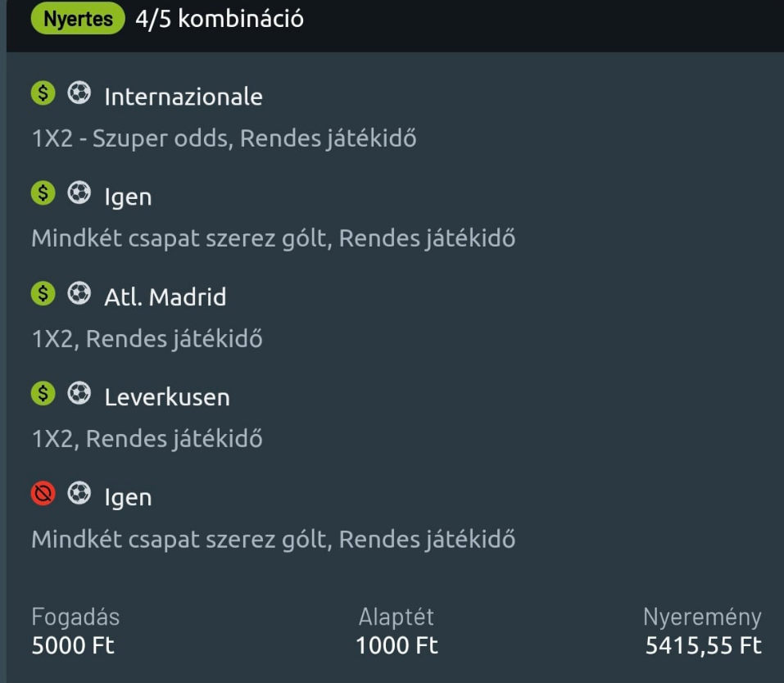Click the soccer ball icon beside Internazionale
Screen dimensions: 784x683
[79, 93]
